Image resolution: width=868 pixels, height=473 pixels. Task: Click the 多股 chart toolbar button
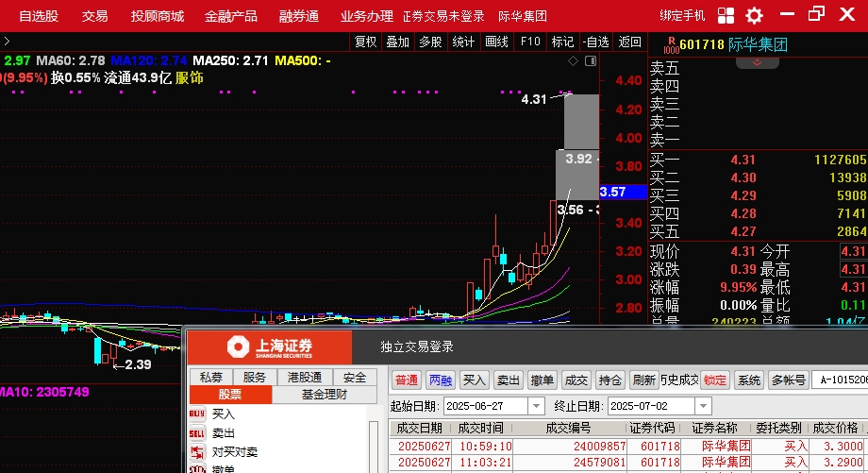tap(430, 42)
